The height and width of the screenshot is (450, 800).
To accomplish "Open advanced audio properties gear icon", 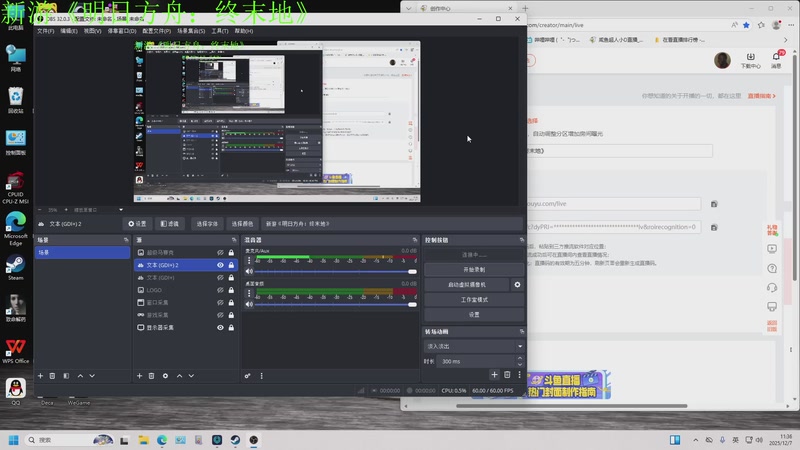I will (x=247, y=376).
